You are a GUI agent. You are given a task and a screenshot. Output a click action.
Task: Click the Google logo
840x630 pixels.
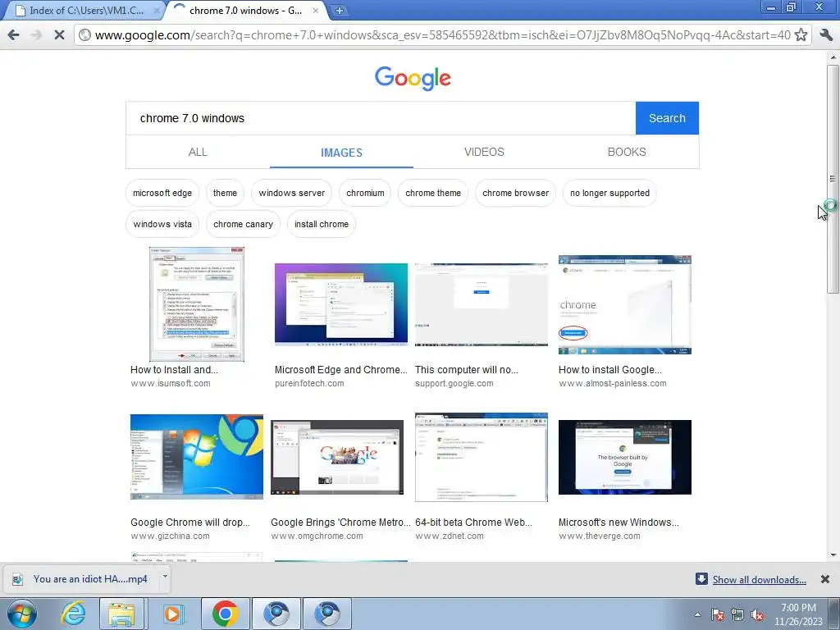pyautogui.click(x=413, y=78)
